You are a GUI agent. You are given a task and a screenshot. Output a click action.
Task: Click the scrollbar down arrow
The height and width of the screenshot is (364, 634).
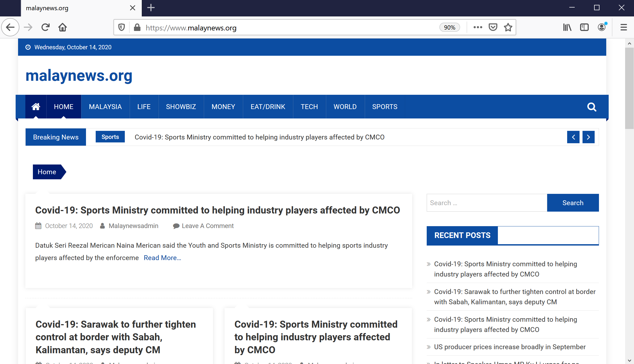point(629,360)
